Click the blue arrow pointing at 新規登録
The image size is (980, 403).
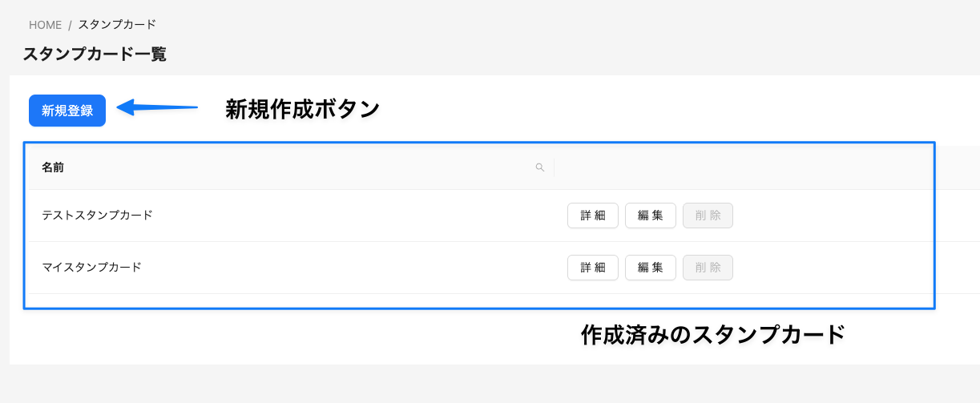(158, 107)
